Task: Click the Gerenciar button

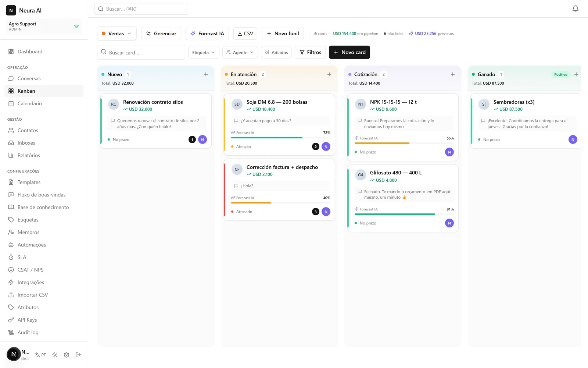Action: [161, 33]
